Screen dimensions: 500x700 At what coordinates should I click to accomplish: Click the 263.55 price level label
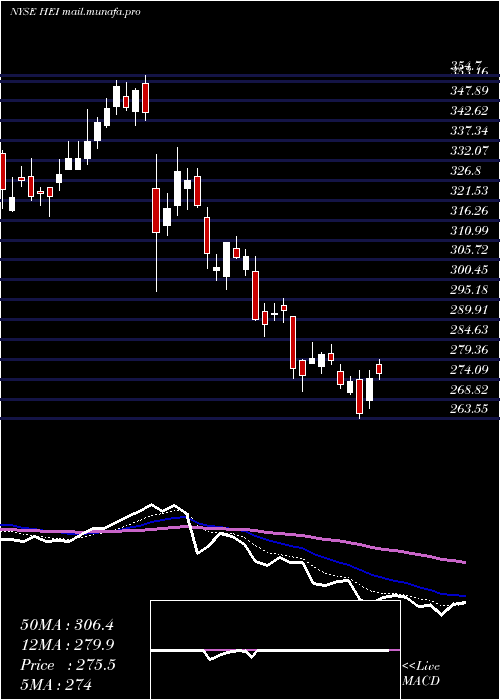(469, 408)
